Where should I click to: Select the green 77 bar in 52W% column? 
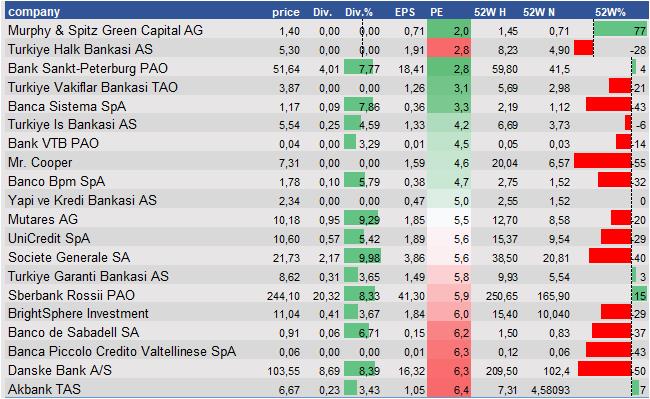(621, 30)
